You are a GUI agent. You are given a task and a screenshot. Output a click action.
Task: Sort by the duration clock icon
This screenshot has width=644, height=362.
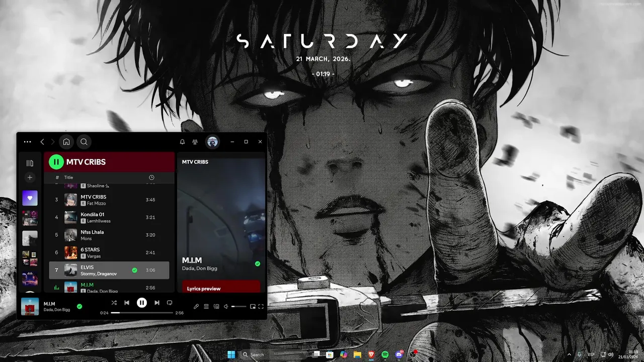(151, 177)
